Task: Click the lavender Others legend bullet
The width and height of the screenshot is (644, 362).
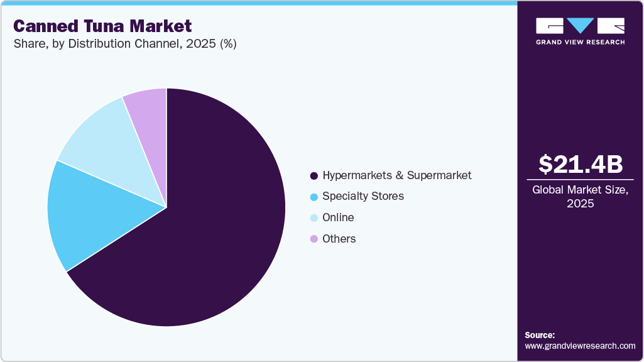Action: pos(313,239)
